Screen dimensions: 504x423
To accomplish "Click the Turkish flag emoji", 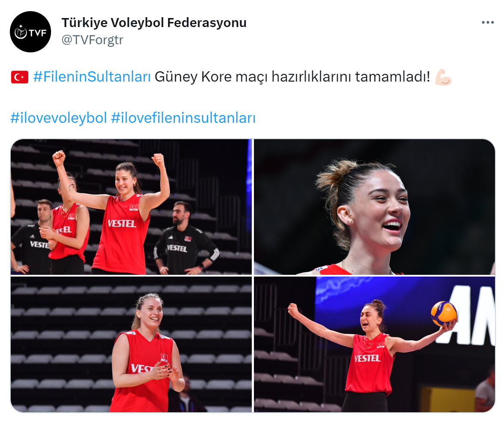I will tap(20, 77).
